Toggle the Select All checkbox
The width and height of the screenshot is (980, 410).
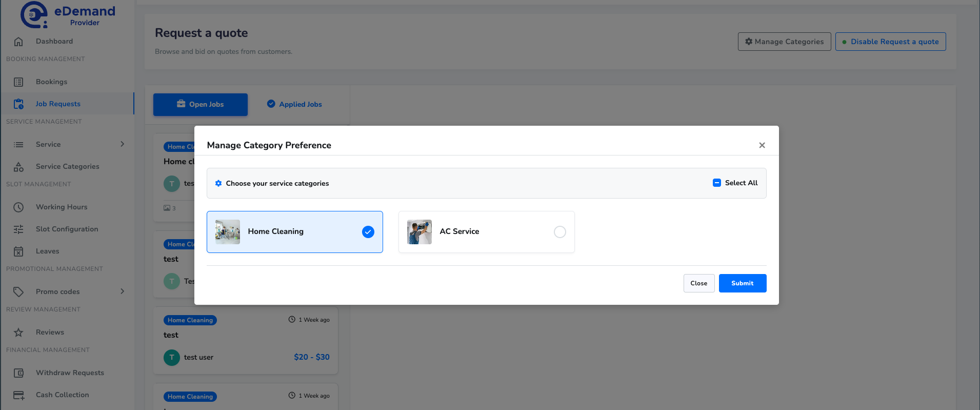point(717,183)
